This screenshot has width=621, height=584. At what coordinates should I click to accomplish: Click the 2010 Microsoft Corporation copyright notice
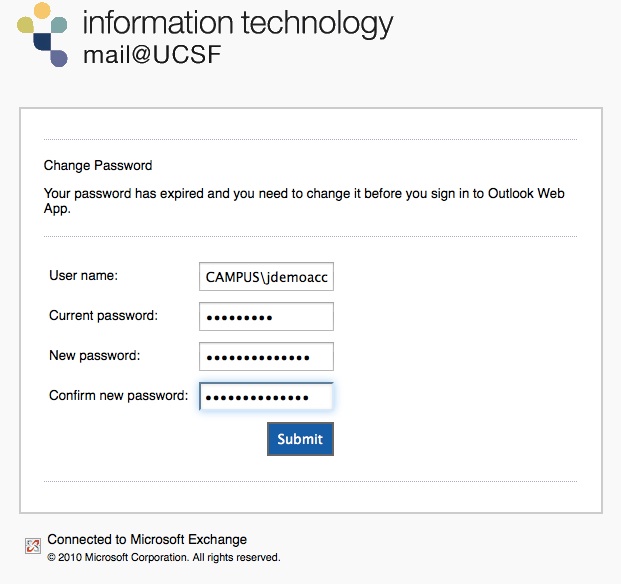coord(164,557)
